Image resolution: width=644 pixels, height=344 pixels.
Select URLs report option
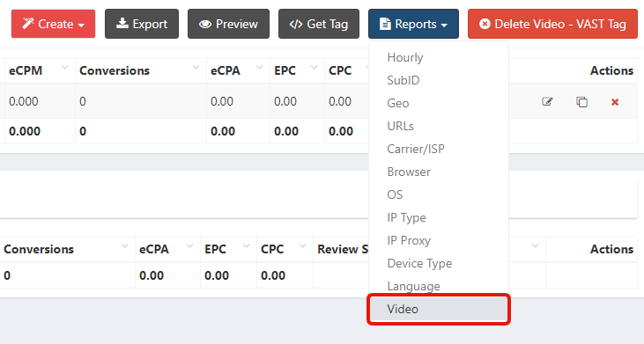(439, 126)
